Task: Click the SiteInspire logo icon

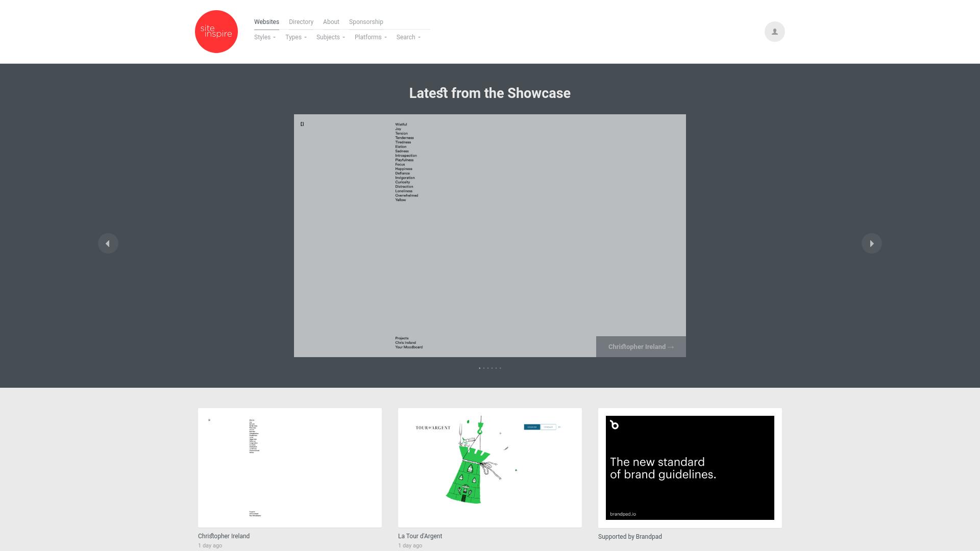Action: click(x=216, y=32)
